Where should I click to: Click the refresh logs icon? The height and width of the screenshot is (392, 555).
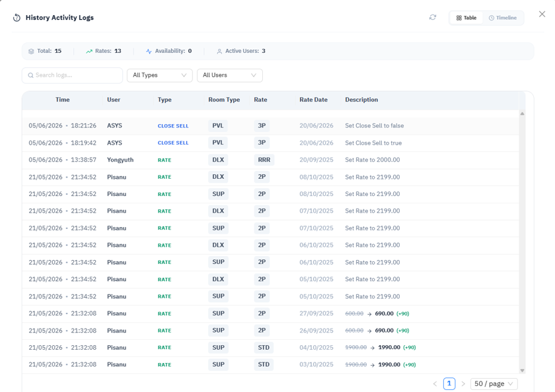(433, 17)
